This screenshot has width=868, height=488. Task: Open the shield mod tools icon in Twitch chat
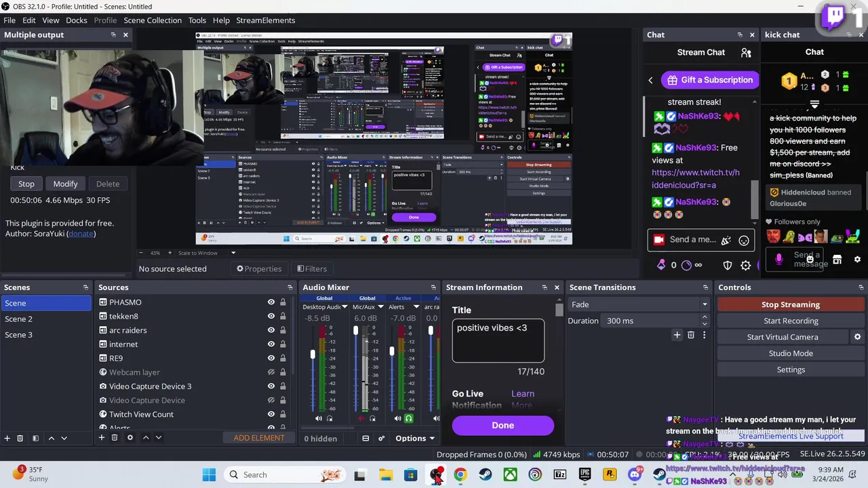728,266
